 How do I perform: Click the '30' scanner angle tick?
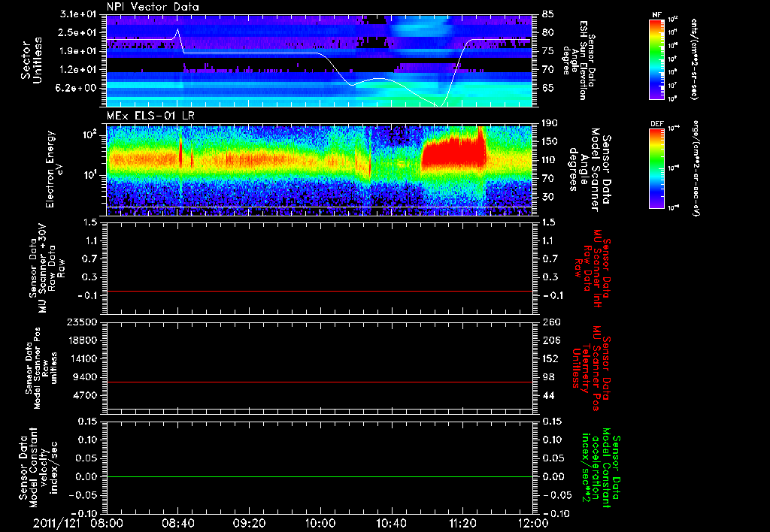click(548, 197)
